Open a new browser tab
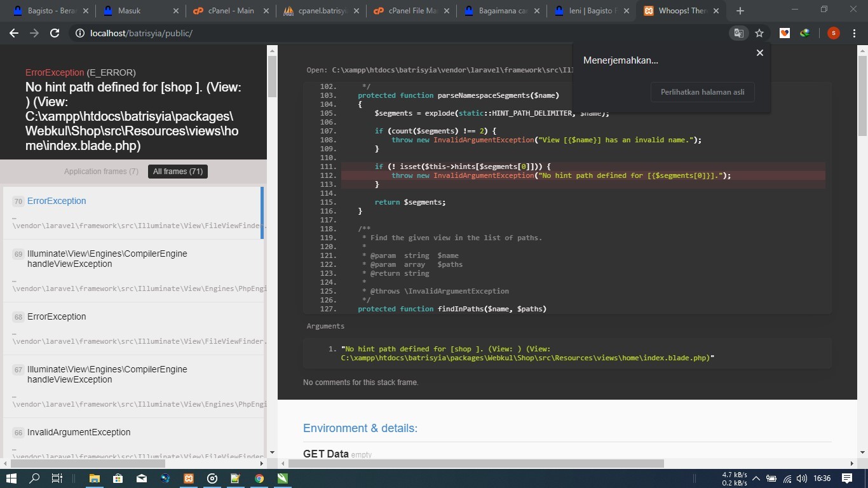Image resolution: width=868 pixels, height=488 pixels. [740, 11]
